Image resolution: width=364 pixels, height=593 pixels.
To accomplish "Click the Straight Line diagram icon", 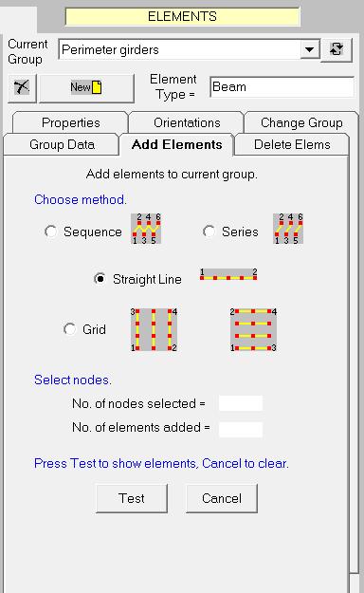I will tap(228, 274).
